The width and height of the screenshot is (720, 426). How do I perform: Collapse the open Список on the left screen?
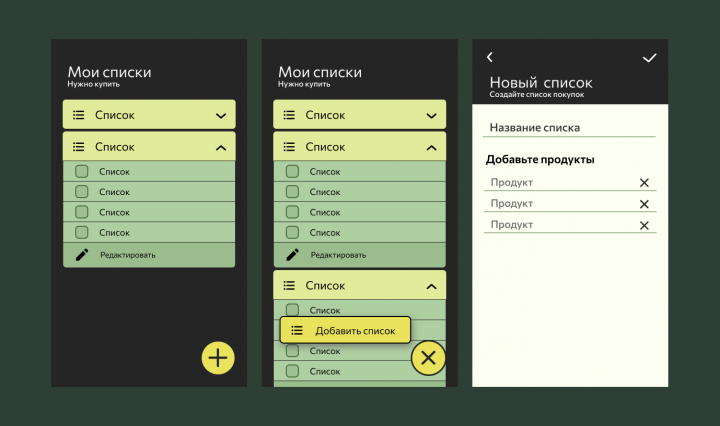click(221, 147)
